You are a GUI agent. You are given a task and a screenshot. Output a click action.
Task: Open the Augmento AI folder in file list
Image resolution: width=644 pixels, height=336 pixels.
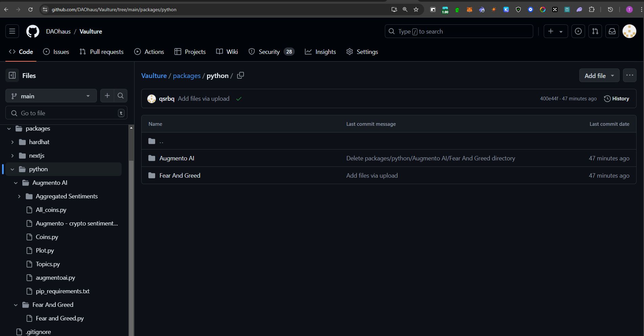pos(177,158)
